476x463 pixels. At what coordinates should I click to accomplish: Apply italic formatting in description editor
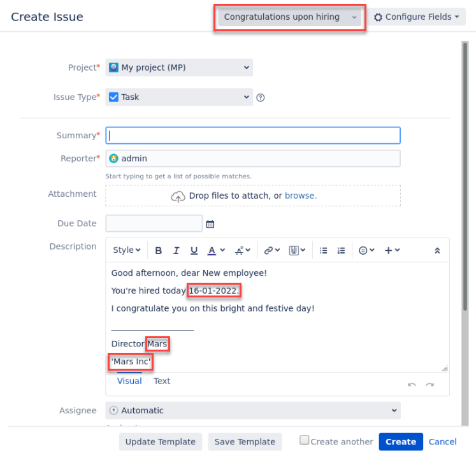point(177,250)
